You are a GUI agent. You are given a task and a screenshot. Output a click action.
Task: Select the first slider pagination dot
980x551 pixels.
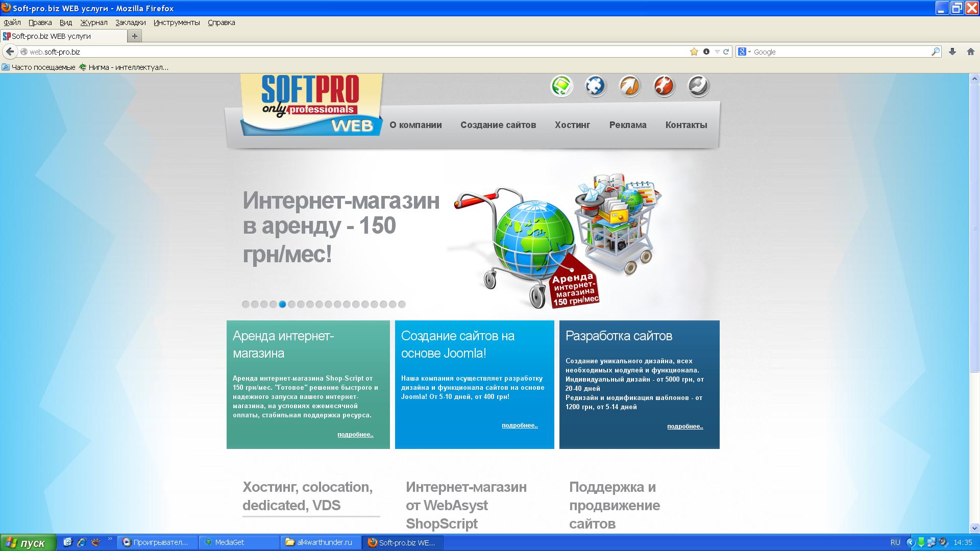pos(246,304)
